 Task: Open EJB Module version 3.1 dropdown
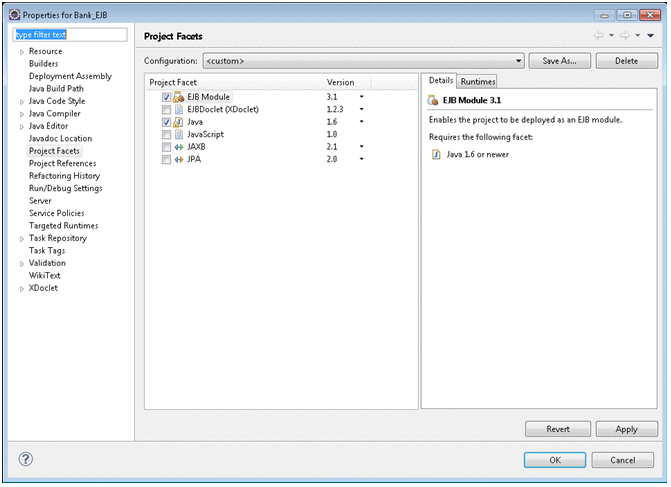coord(361,97)
